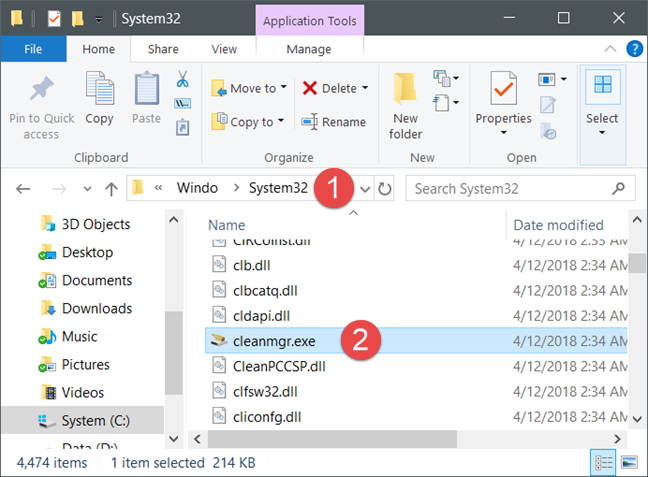The image size is (648, 477).
Task: Click the horizontal scrollbar thumb in the file list
Action: coord(332,439)
